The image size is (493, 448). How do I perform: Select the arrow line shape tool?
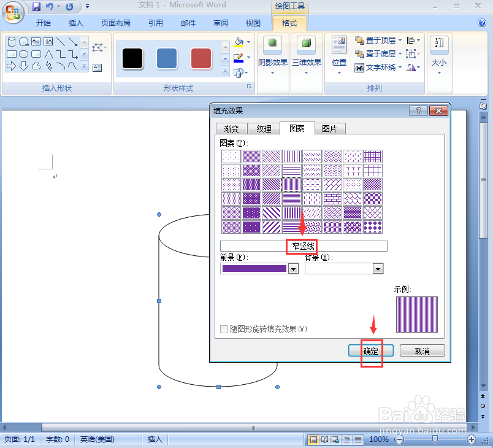(73, 42)
